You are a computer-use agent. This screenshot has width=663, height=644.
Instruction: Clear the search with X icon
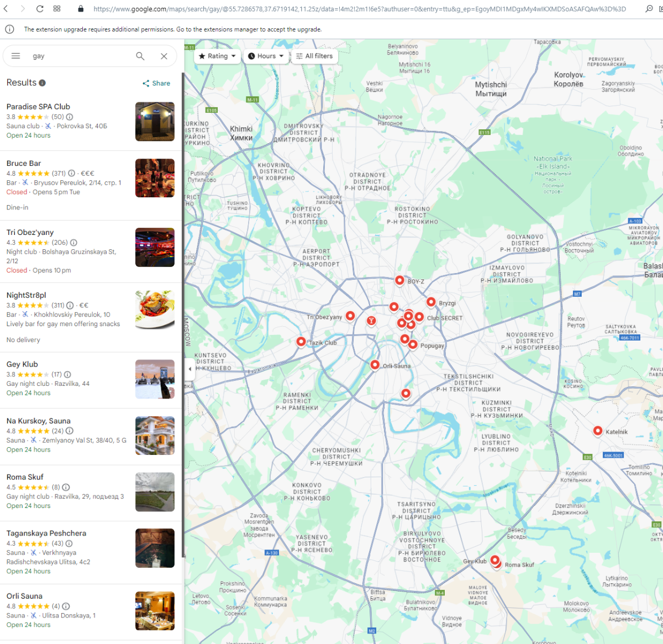click(164, 56)
